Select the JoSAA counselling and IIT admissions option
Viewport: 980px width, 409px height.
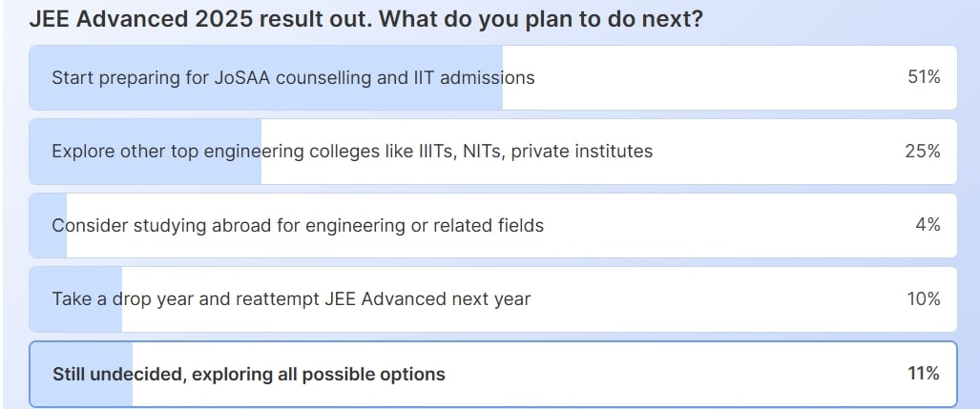(x=293, y=78)
